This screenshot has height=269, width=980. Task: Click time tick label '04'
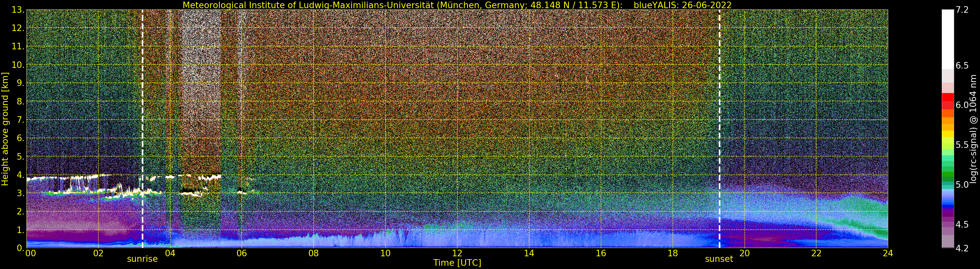coord(170,253)
